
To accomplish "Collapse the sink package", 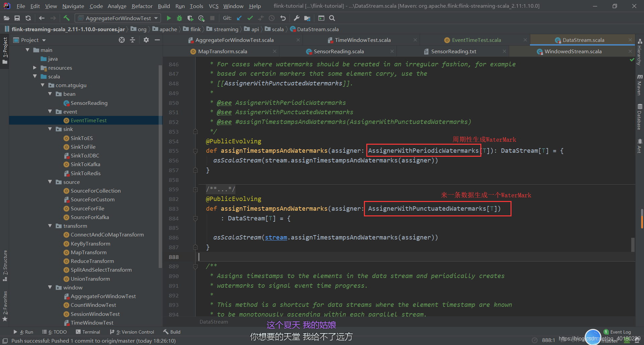I will pos(50,129).
